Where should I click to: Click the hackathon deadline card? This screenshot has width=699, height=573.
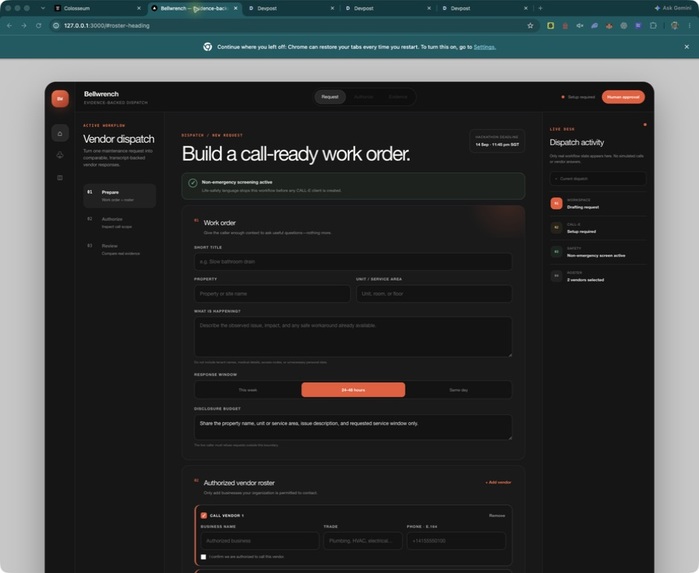click(x=497, y=141)
